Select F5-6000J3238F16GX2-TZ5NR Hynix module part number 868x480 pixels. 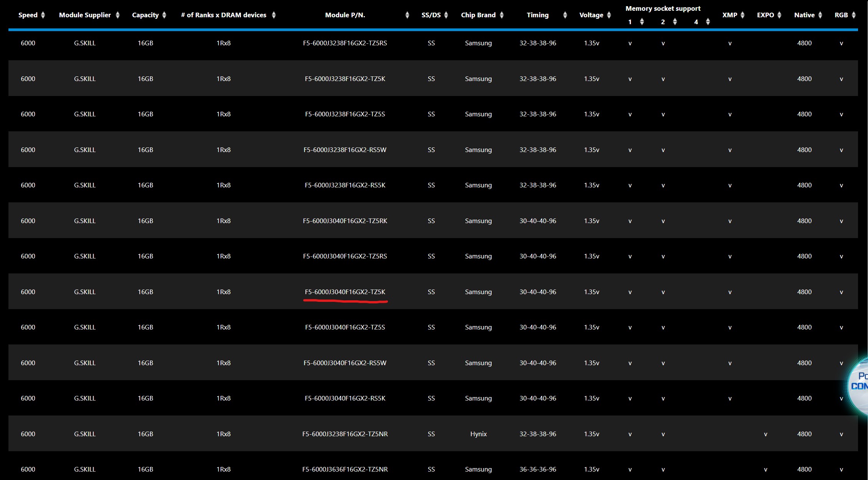345,434
